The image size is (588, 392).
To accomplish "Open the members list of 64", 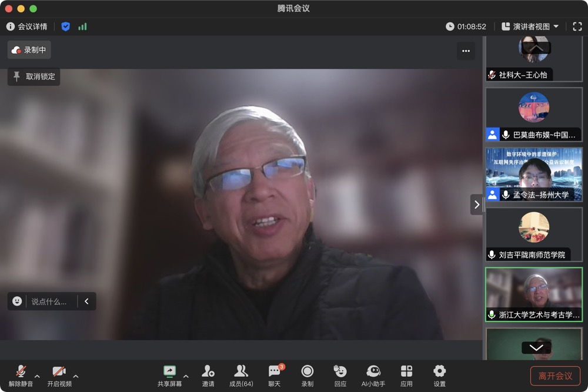I will 241,376.
